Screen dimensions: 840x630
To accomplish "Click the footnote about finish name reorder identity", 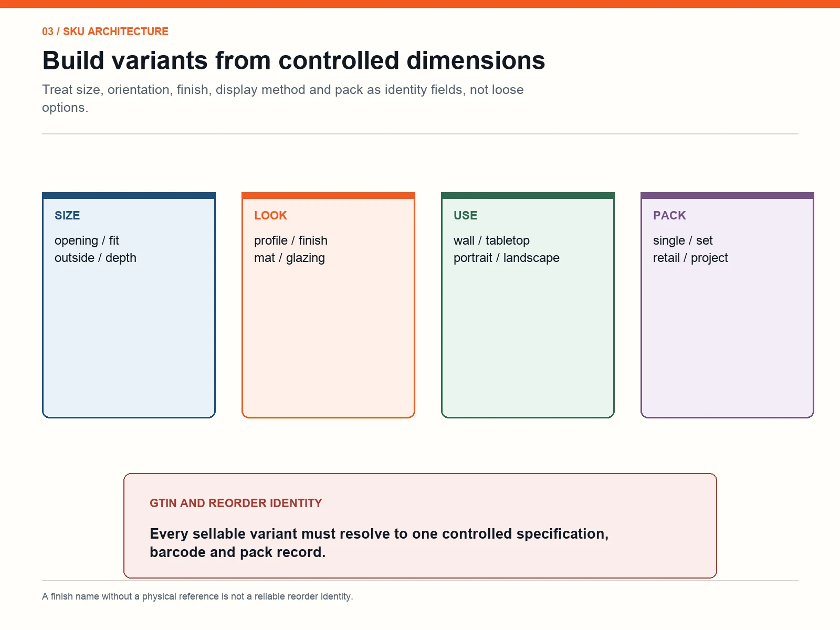I will [x=197, y=596].
